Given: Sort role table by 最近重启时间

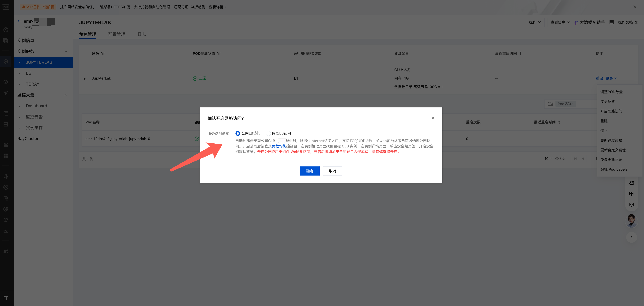Looking at the screenshot, I should (520, 53).
